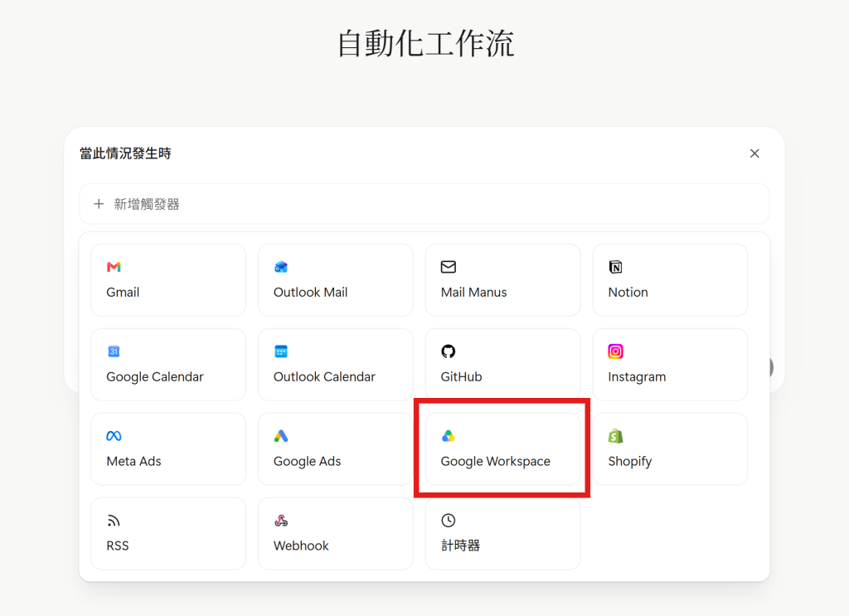Pick the Mail Manus envelope icon

(449, 267)
